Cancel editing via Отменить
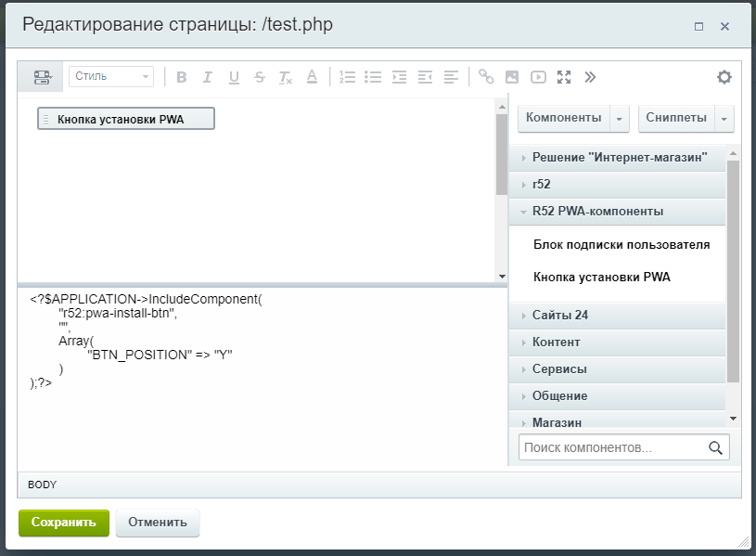 coord(156,523)
